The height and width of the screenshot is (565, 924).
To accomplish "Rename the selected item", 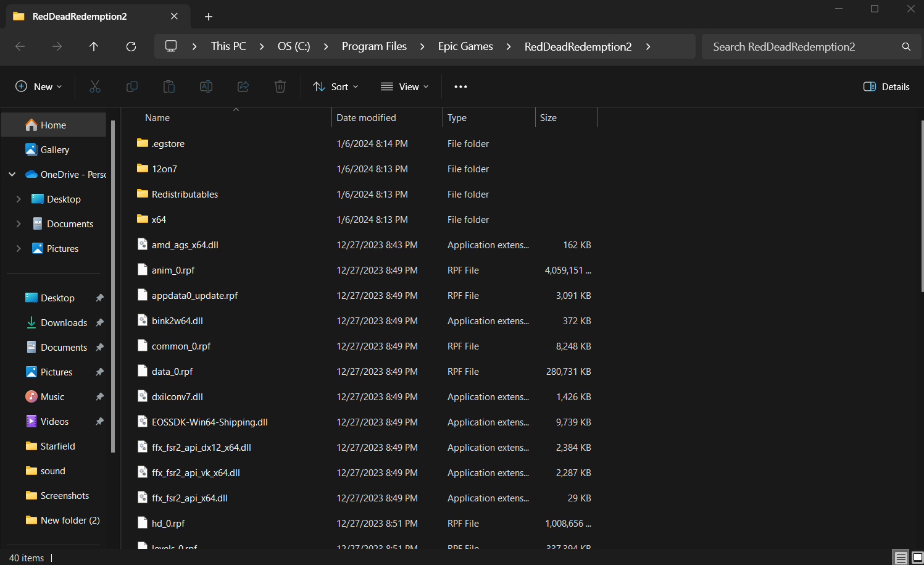I will [206, 86].
